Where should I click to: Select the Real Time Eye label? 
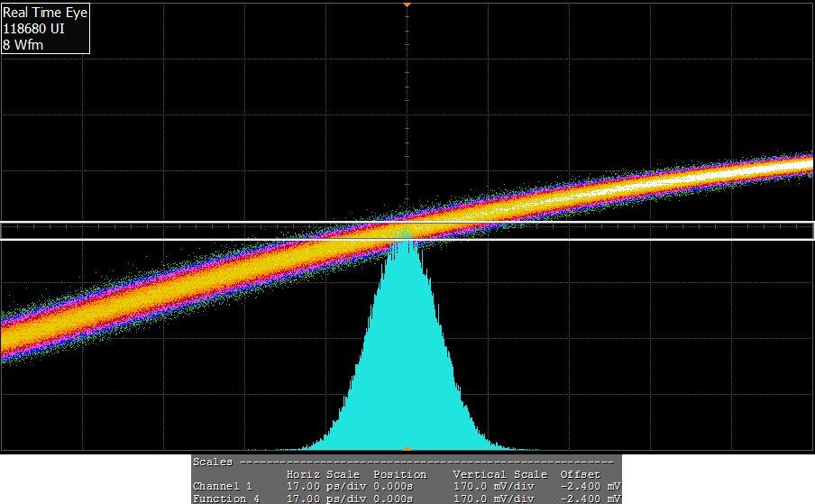pyautogui.click(x=45, y=14)
